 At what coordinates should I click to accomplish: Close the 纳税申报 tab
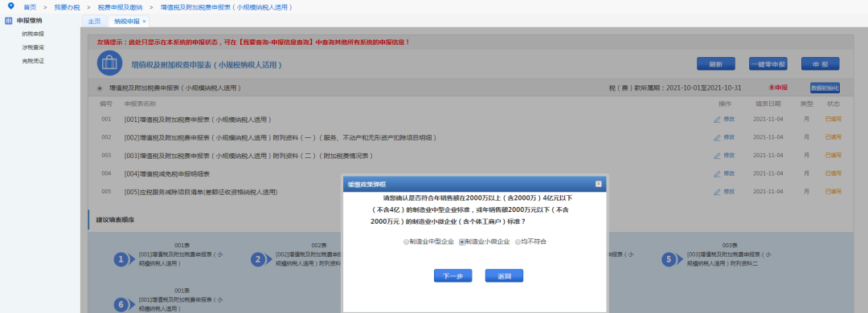pyautogui.click(x=145, y=21)
